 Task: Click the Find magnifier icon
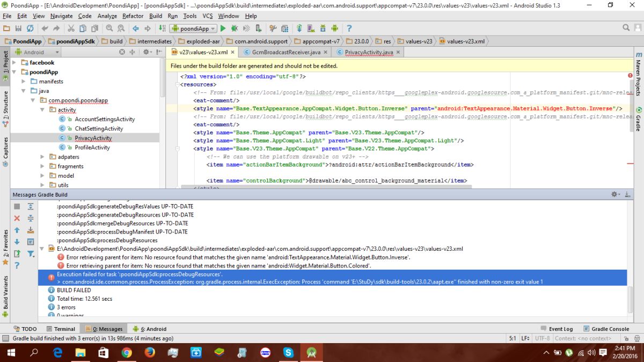pos(109,28)
